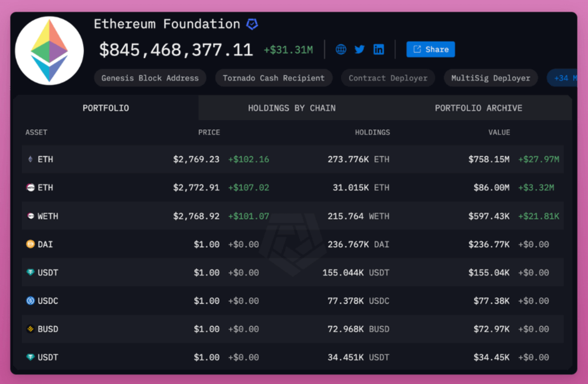Image resolution: width=588 pixels, height=384 pixels.
Task: Open the Ethereum Foundation website globe icon
Action: click(x=341, y=49)
